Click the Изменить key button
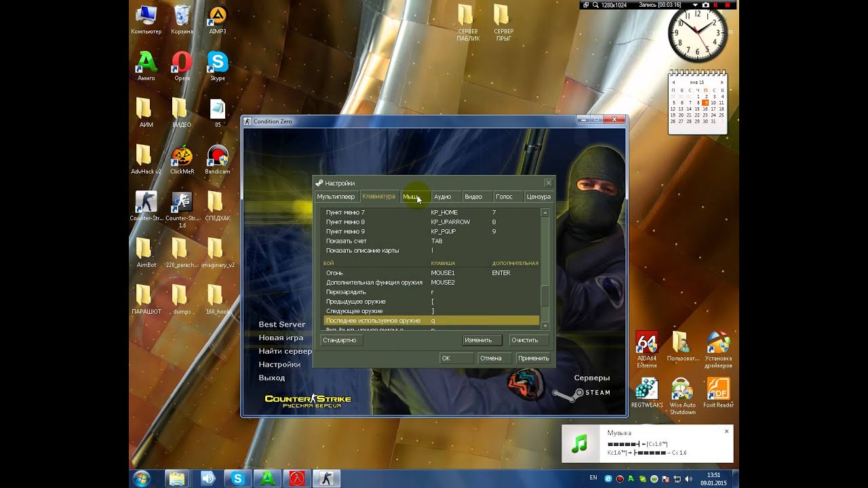868x488 pixels. pos(482,340)
